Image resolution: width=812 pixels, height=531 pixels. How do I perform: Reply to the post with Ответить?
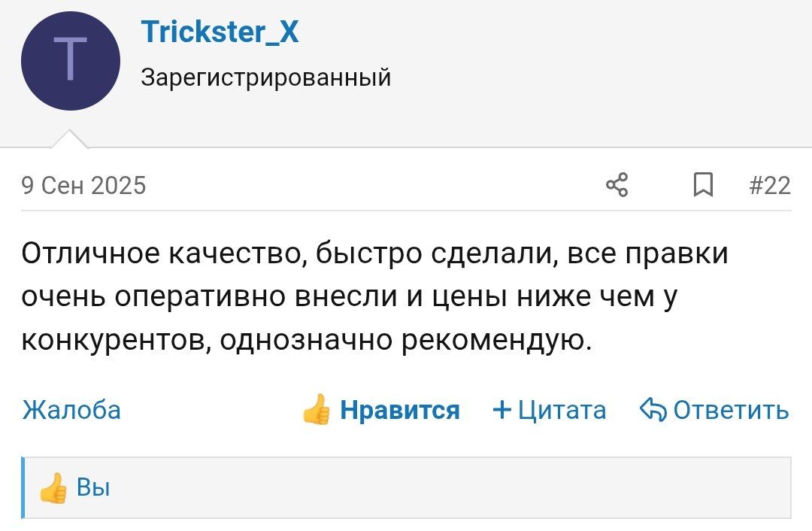click(x=730, y=410)
